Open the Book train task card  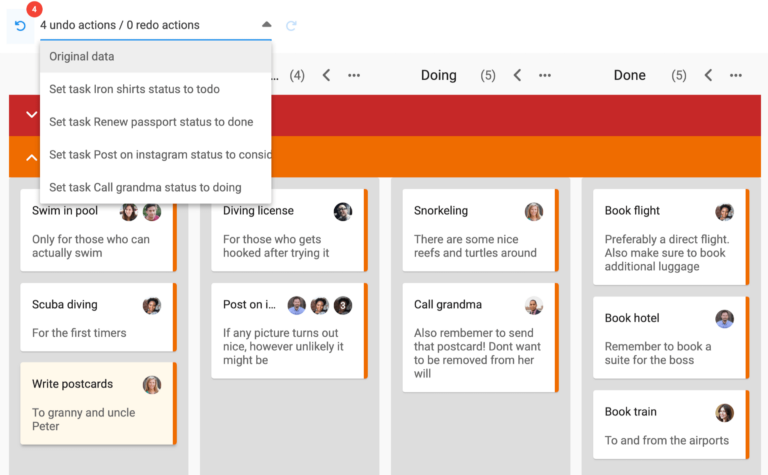(671, 425)
